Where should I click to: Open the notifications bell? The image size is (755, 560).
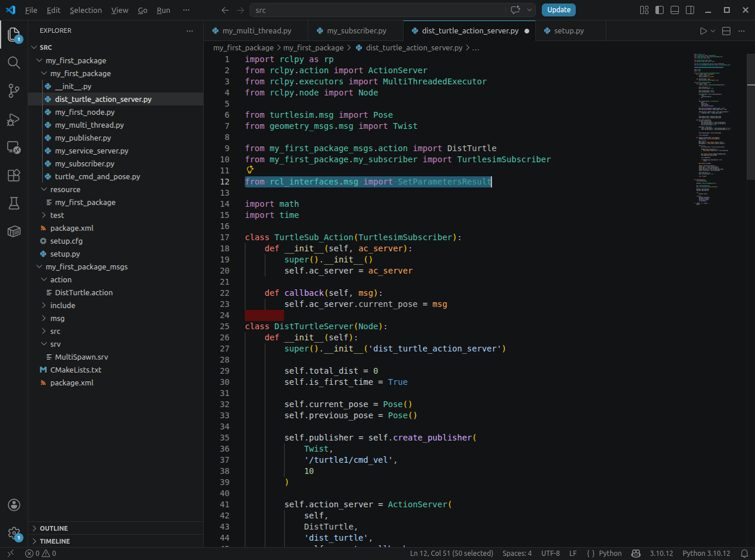pyautogui.click(x=744, y=554)
